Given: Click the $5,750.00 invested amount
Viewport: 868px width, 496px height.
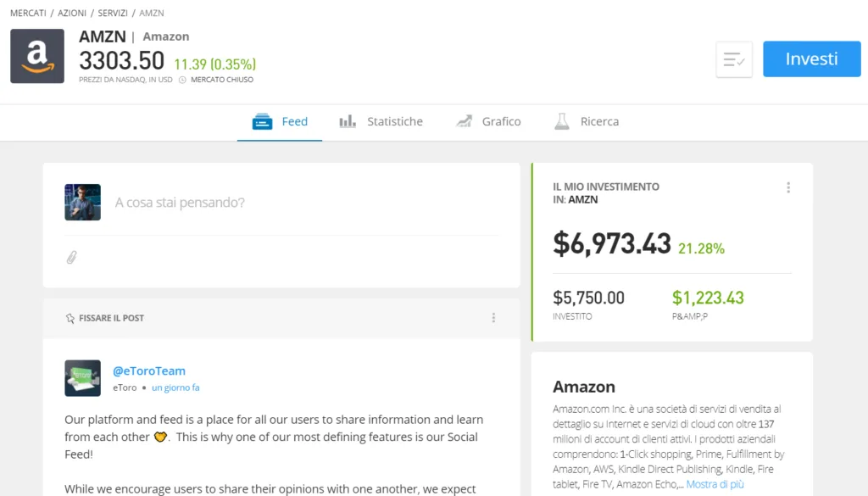Looking at the screenshot, I should click(x=588, y=298).
